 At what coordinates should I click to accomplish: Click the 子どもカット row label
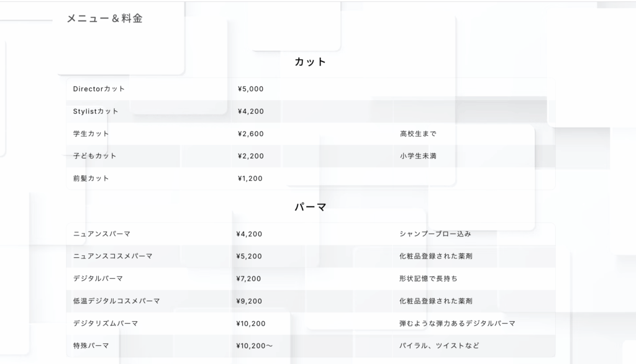(94, 156)
